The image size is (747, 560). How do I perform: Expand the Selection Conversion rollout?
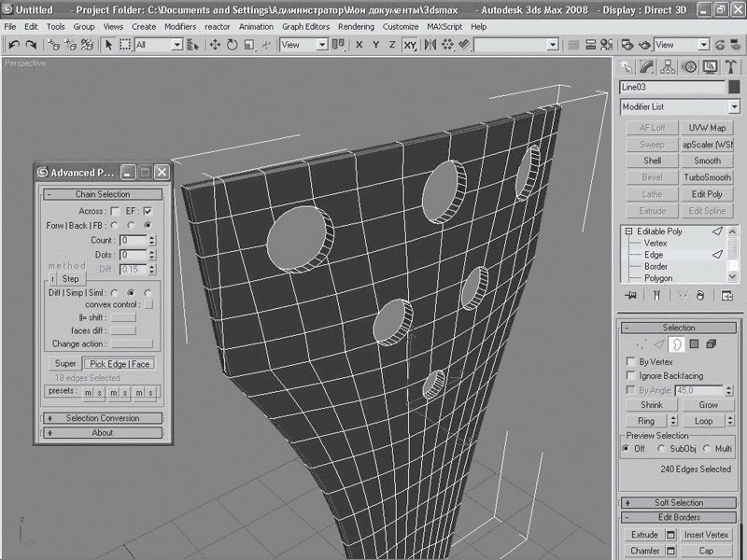(x=102, y=418)
